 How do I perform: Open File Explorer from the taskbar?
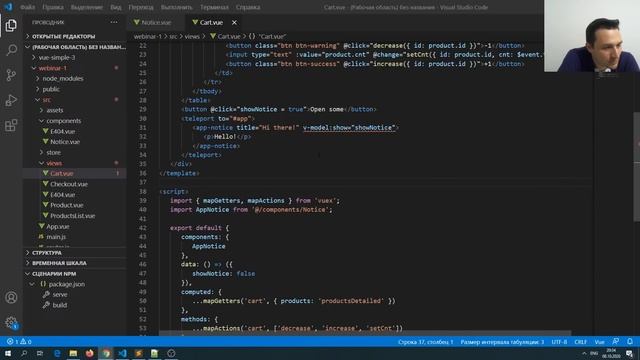coord(73,353)
